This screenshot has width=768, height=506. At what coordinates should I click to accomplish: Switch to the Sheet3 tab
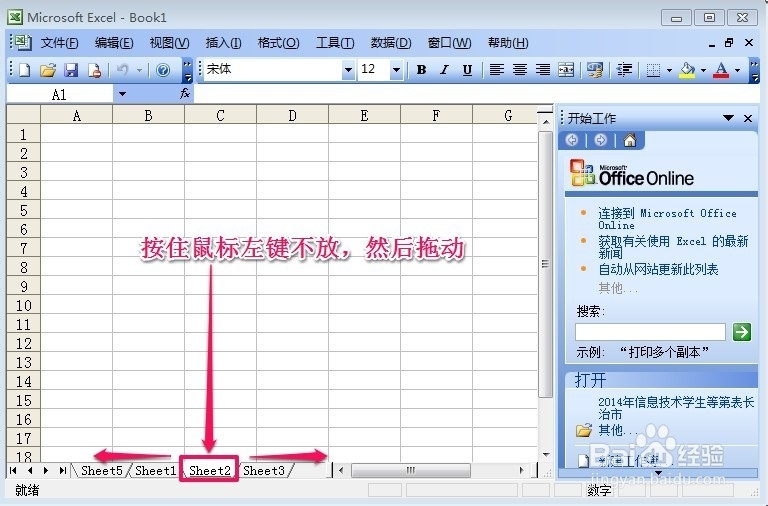click(x=264, y=471)
